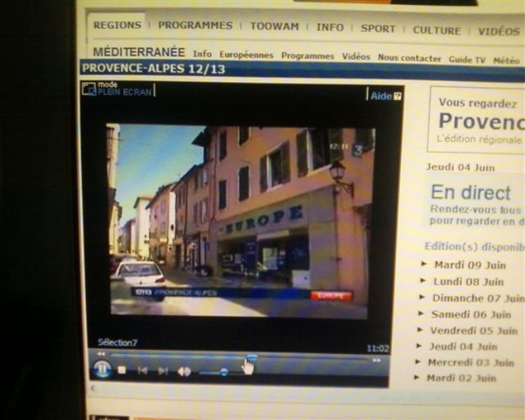This screenshot has height=420, width=525.
Task: Skip to next track in player
Action: click(162, 371)
